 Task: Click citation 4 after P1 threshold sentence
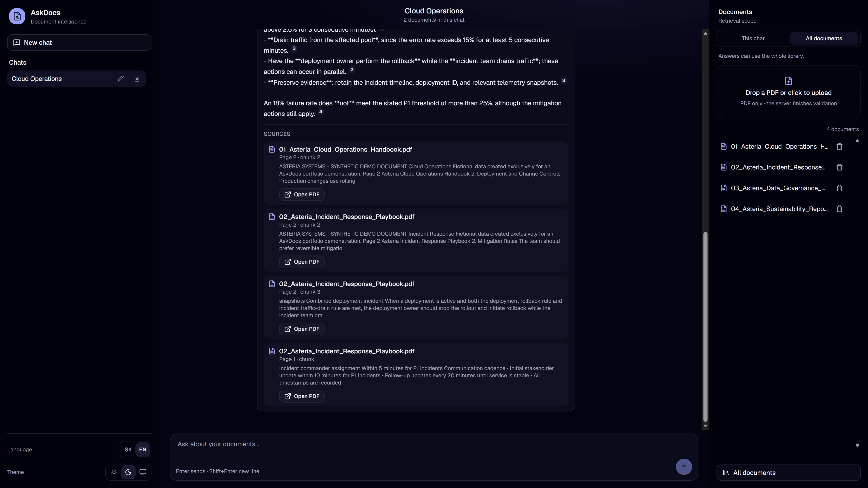point(321,112)
